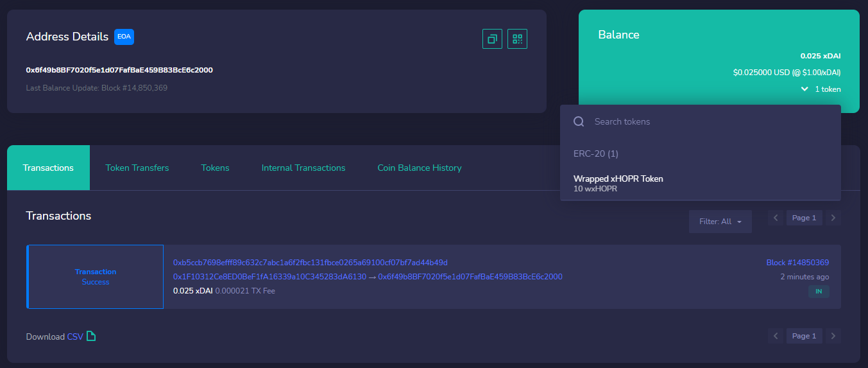
Task: Click the EOA badge next to Address Details
Action: click(124, 37)
